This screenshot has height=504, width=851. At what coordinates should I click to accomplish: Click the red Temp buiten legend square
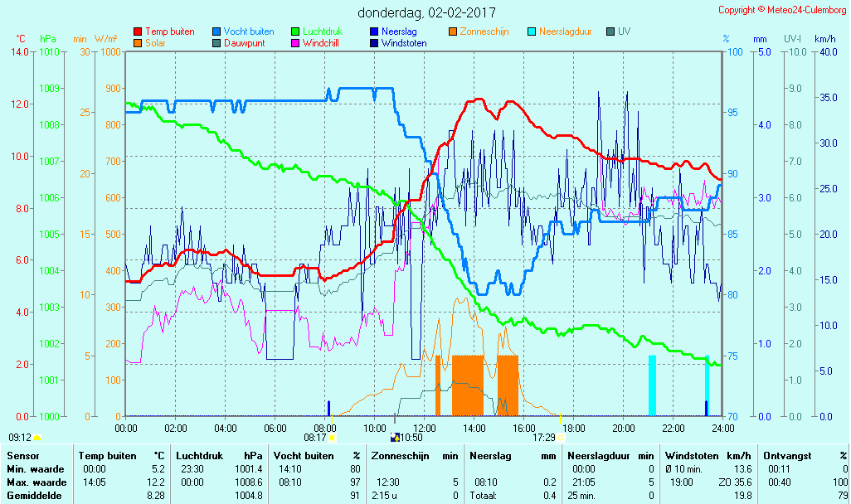138,31
